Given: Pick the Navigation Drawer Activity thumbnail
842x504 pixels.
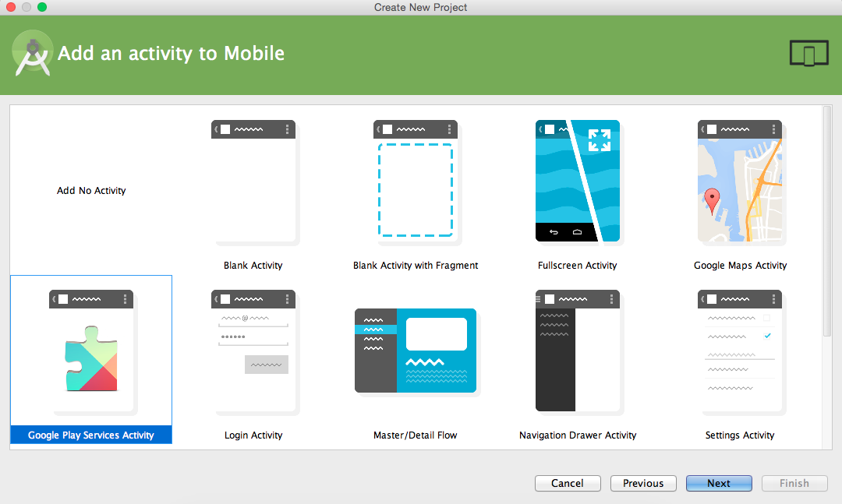Looking at the screenshot, I should [578, 352].
